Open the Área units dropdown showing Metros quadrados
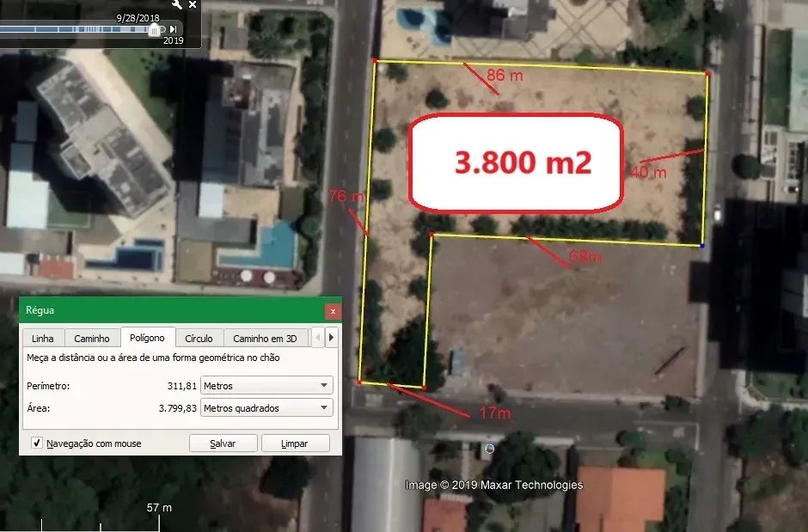This screenshot has width=808, height=532. [266, 408]
